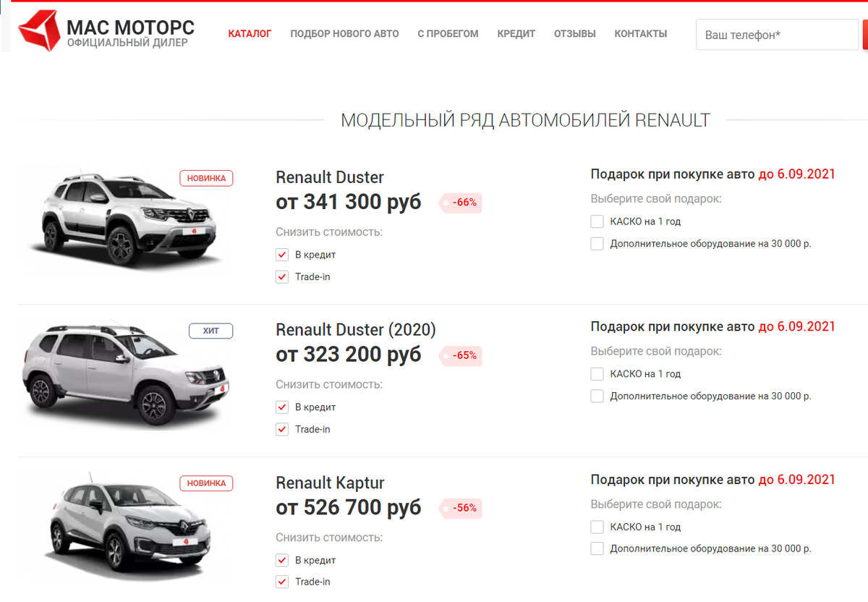868x602 pixels.
Task: Select КАСКО на 1 год for Duster (2020)
Action: pos(597,374)
